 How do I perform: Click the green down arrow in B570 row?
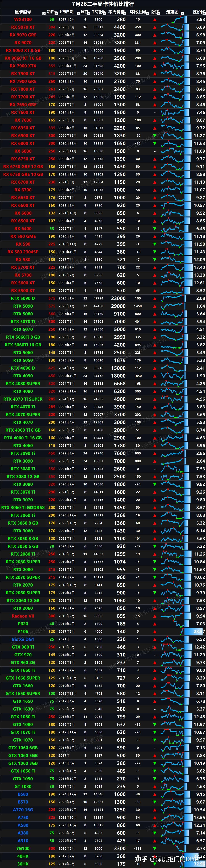[155, 802]
